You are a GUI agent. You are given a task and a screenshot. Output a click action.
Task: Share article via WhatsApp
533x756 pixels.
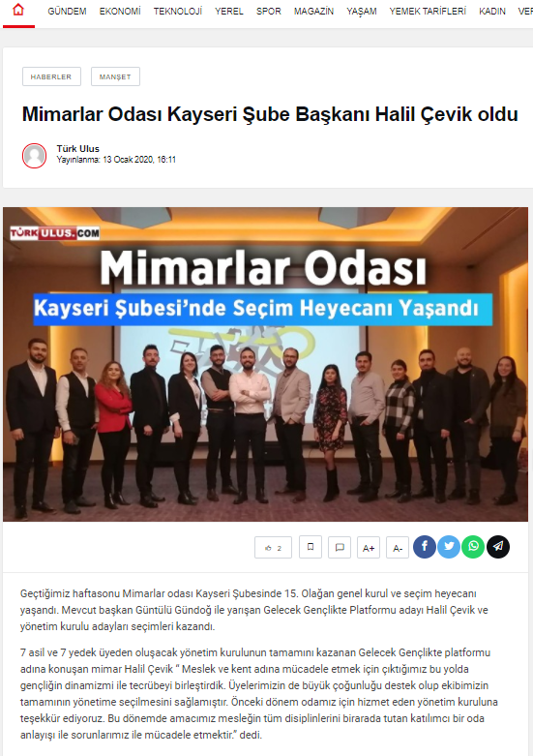tap(473, 547)
